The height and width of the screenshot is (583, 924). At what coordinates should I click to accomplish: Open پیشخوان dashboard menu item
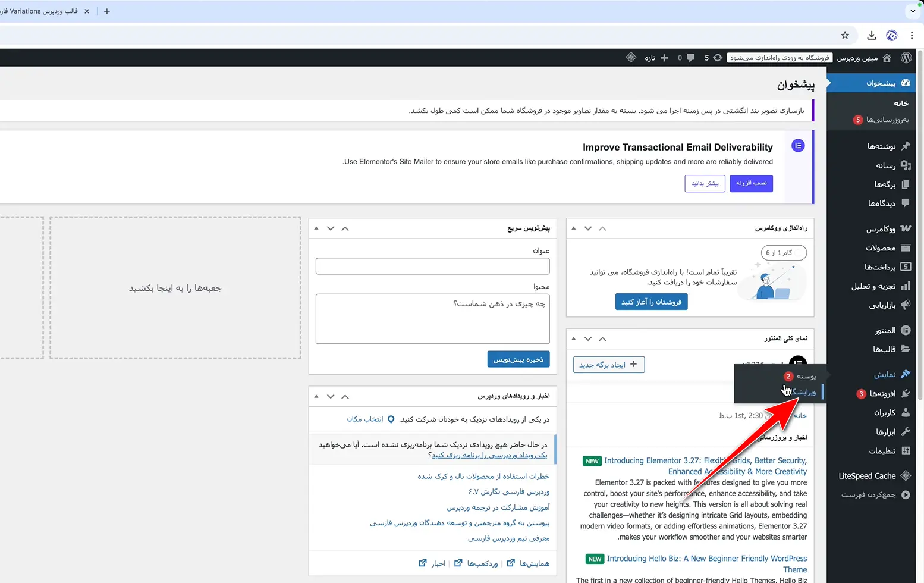(x=871, y=83)
